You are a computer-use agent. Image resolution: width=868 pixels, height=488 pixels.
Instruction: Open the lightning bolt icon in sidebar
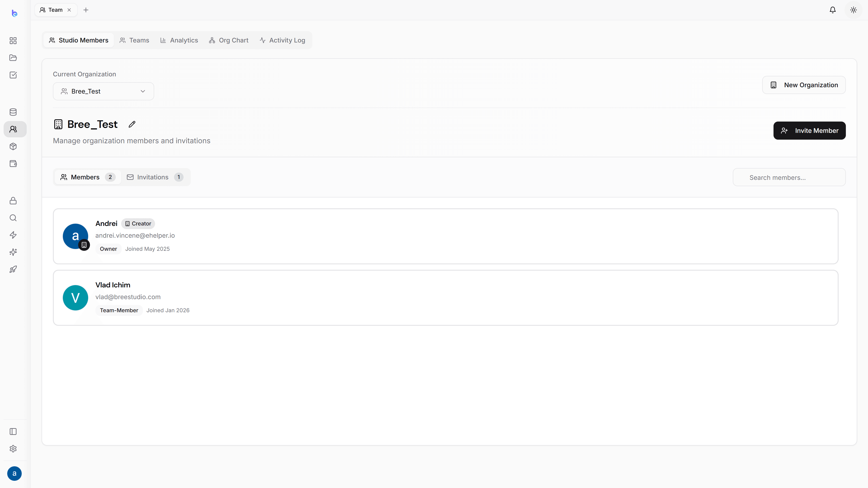point(13,235)
